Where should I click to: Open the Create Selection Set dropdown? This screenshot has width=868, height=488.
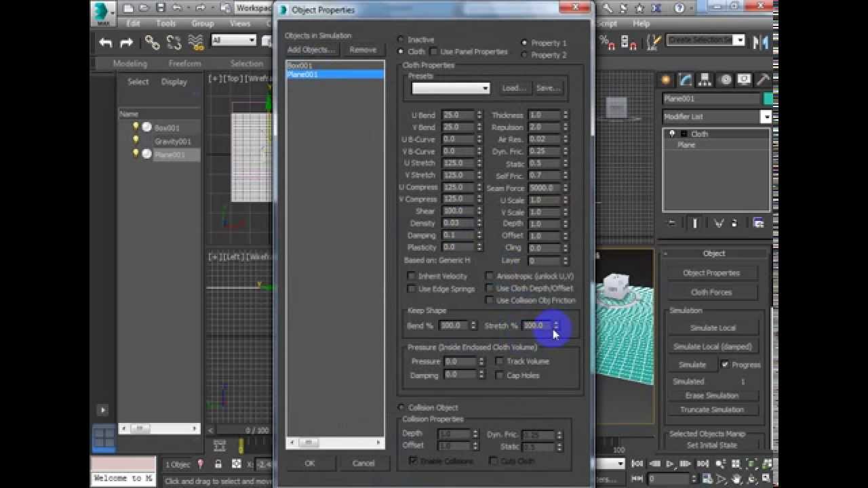click(x=706, y=40)
